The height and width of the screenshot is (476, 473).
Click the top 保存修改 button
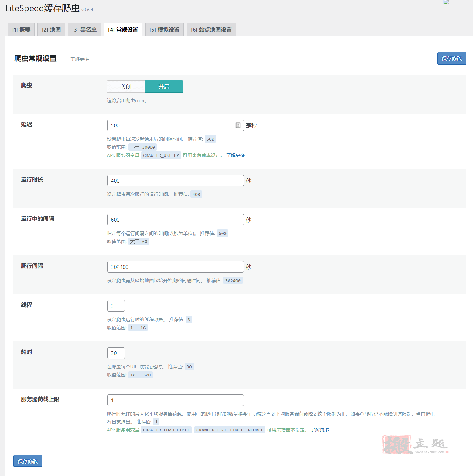click(x=452, y=58)
